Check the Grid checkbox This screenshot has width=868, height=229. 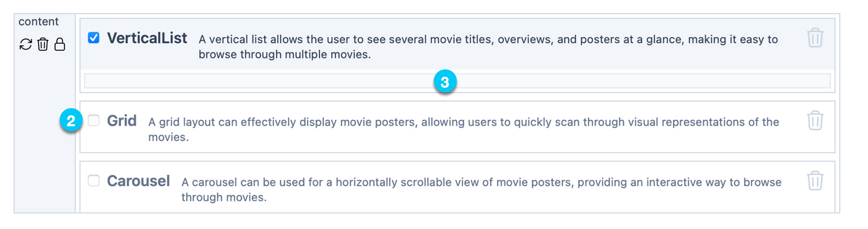pyautogui.click(x=94, y=121)
